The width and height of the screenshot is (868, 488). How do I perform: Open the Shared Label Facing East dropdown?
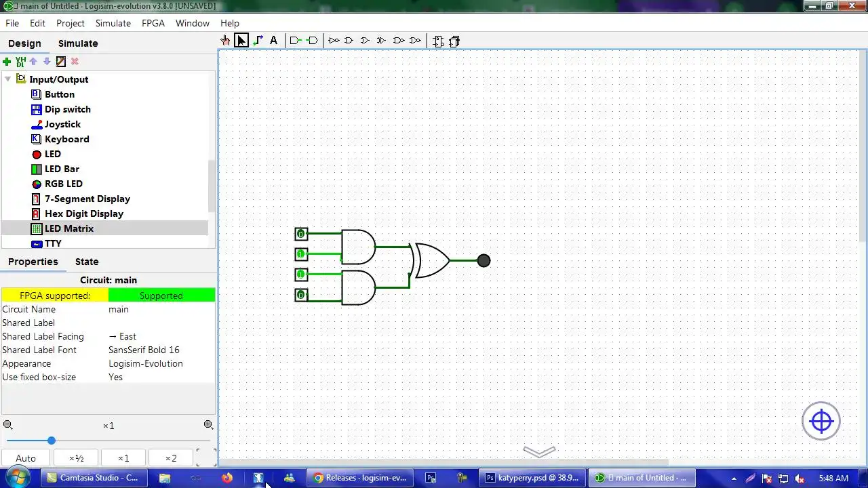pos(161,336)
